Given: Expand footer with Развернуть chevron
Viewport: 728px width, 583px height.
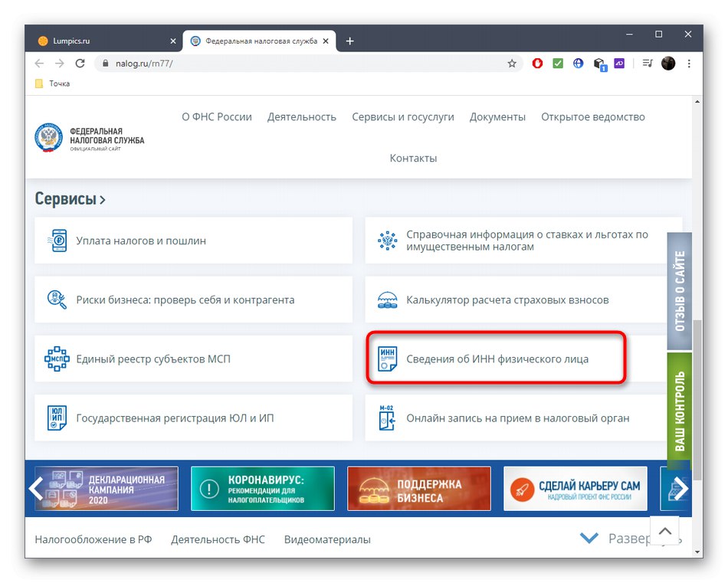Looking at the screenshot, I should tap(589, 539).
